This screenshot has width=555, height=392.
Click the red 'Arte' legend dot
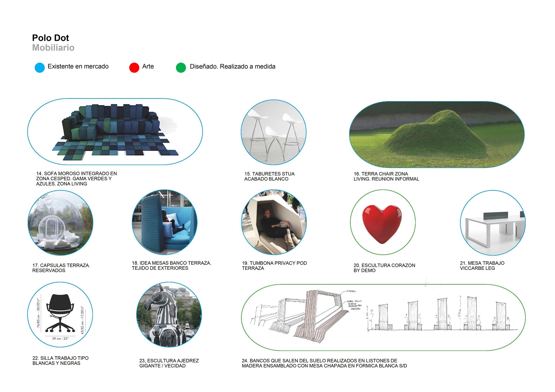coord(134,68)
